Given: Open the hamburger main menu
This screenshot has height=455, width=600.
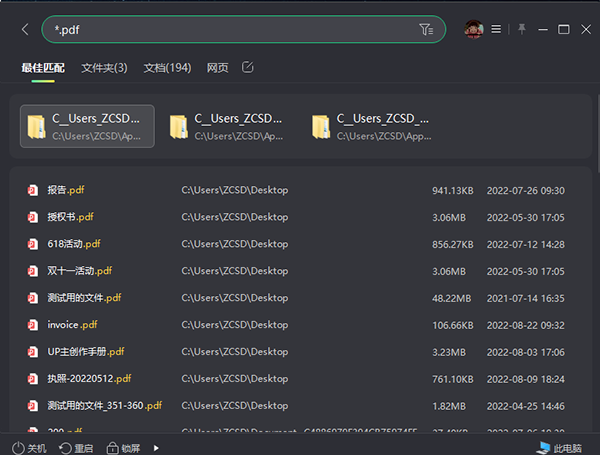Looking at the screenshot, I should (x=496, y=30).
